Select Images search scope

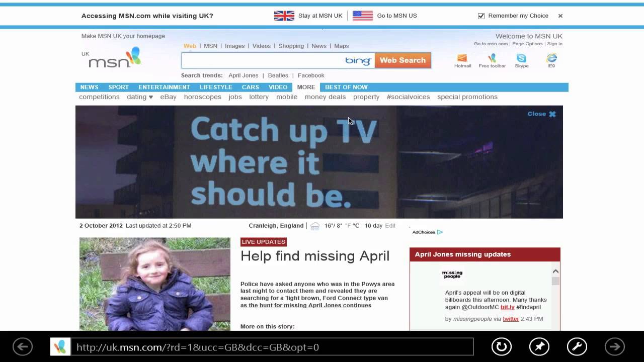pos(234,46)
